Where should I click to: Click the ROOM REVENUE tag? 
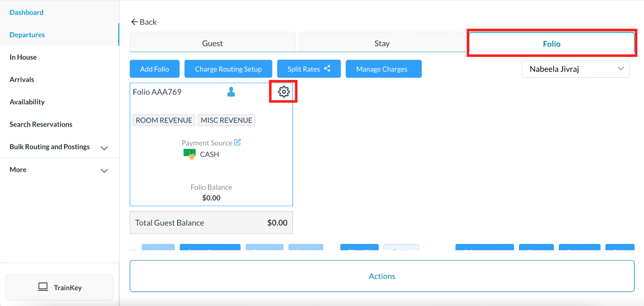coord(164,120)
